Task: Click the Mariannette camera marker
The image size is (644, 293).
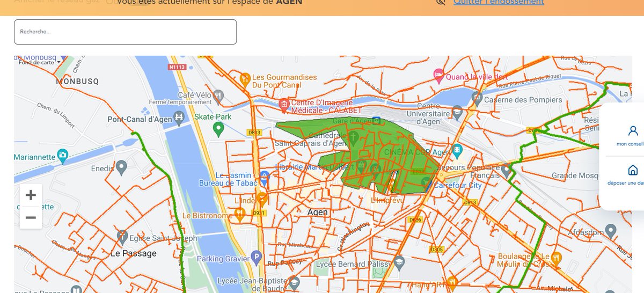Action: (63, 156)
